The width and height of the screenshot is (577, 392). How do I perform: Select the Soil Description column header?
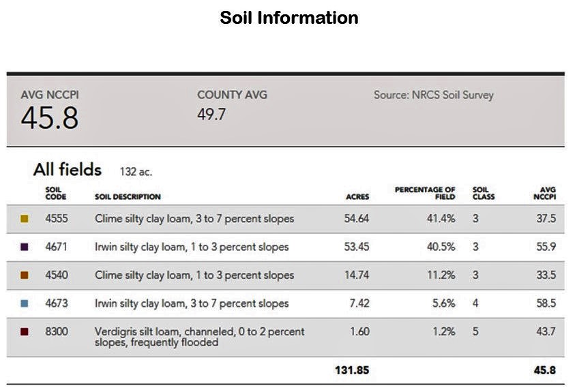(128, 197)
